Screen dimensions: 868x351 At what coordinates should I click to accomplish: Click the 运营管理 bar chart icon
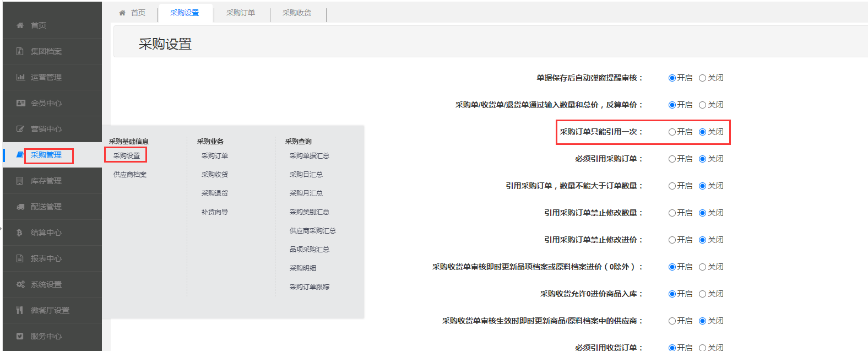20,77
